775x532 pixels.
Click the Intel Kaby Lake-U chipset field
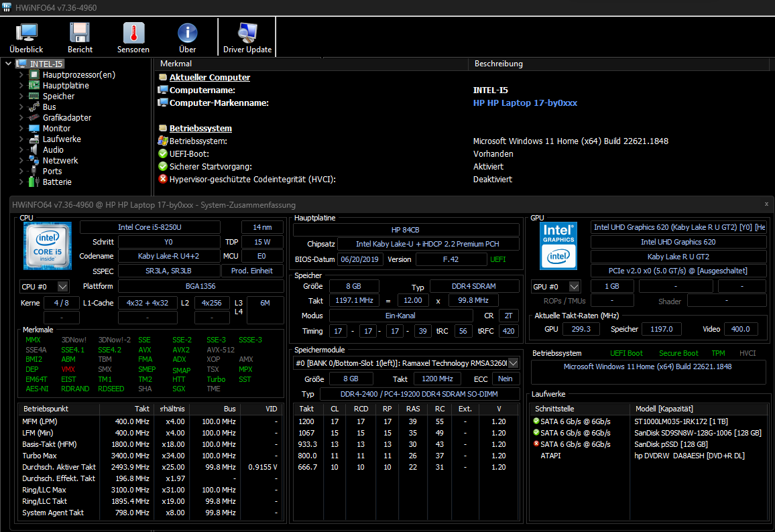tap(428, 244)
